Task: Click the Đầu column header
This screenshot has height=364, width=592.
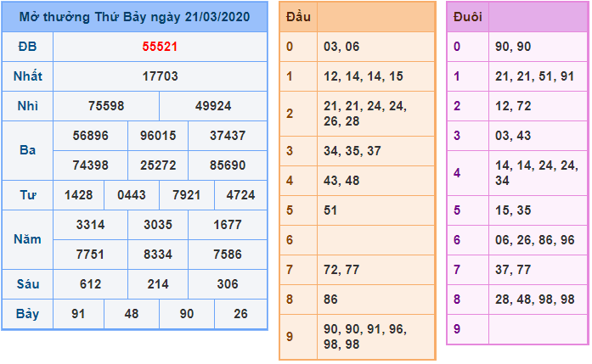Action: 298,17
